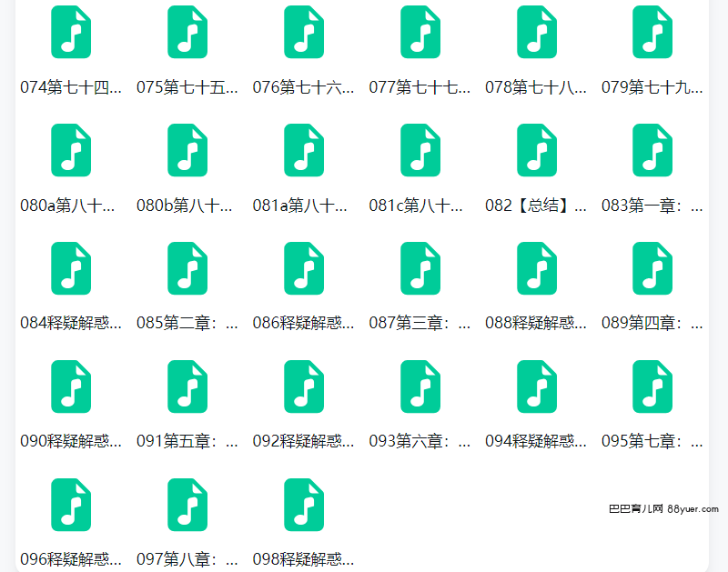The image size is (728, 572).
Task: Click the label 078第七十八...
Action: (x=536, y=87)
